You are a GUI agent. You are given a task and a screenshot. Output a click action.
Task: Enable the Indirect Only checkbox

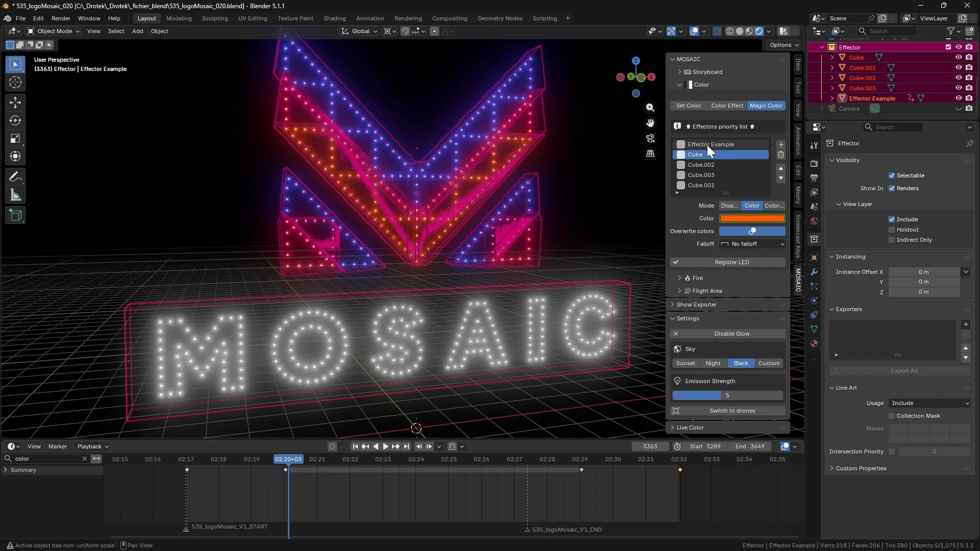point(892,240)
